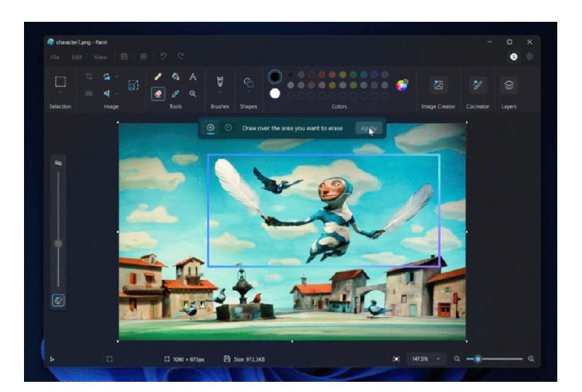Expand the Flip options chevron
582x392 pixels.
click(116, 94)
